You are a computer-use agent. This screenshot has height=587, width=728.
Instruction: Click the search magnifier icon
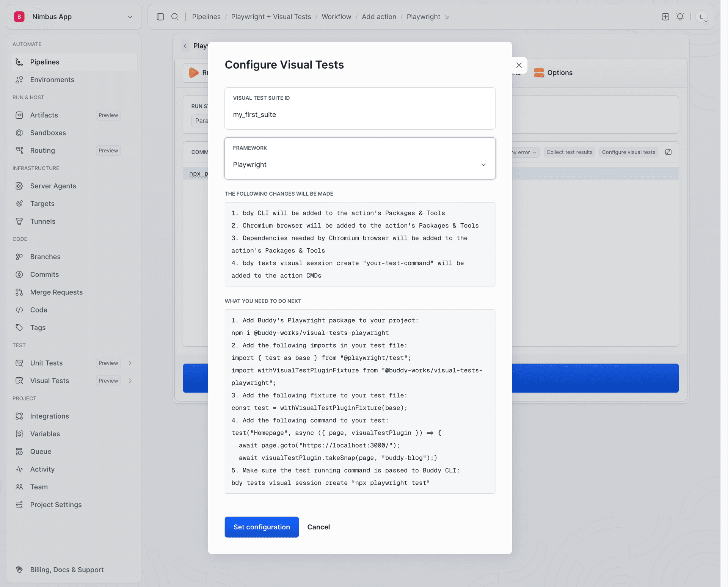click(175, 17)
